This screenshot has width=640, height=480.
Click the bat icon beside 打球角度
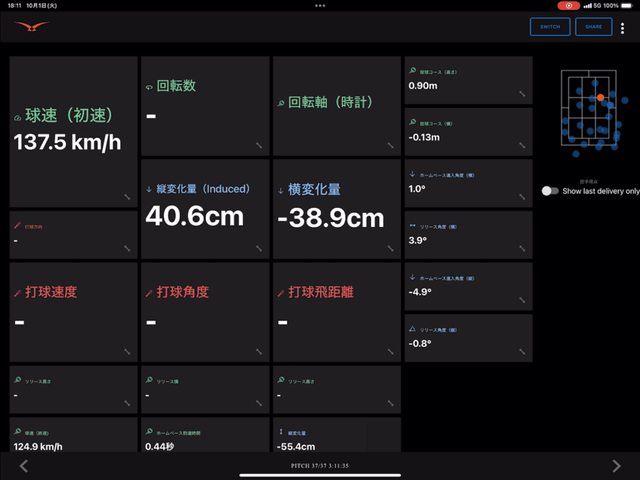[149, 293]
